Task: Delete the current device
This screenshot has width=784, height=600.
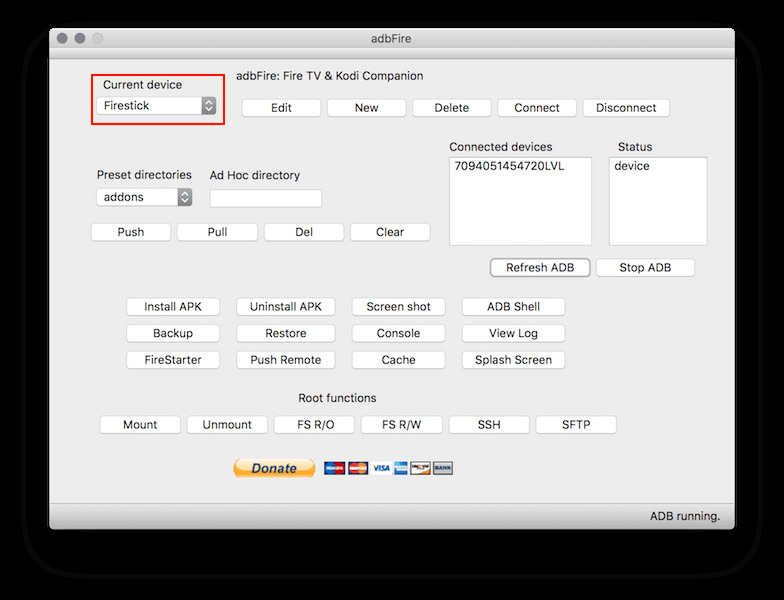Action: [x=452, y=108]
